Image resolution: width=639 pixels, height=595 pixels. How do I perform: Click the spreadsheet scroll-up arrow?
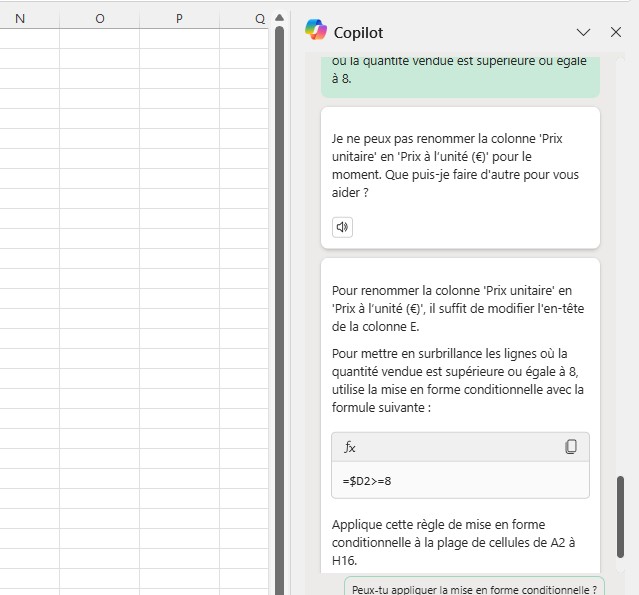(x=280, y=18)
